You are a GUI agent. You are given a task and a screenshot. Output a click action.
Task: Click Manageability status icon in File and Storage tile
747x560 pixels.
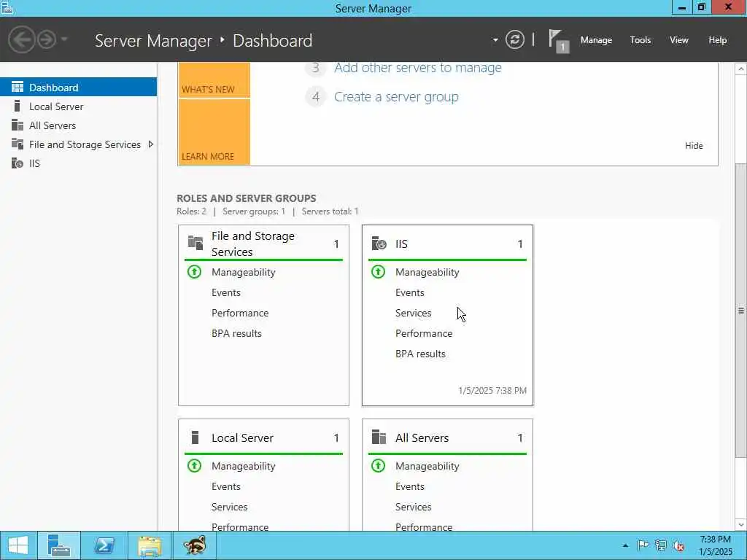pos(194,272)
